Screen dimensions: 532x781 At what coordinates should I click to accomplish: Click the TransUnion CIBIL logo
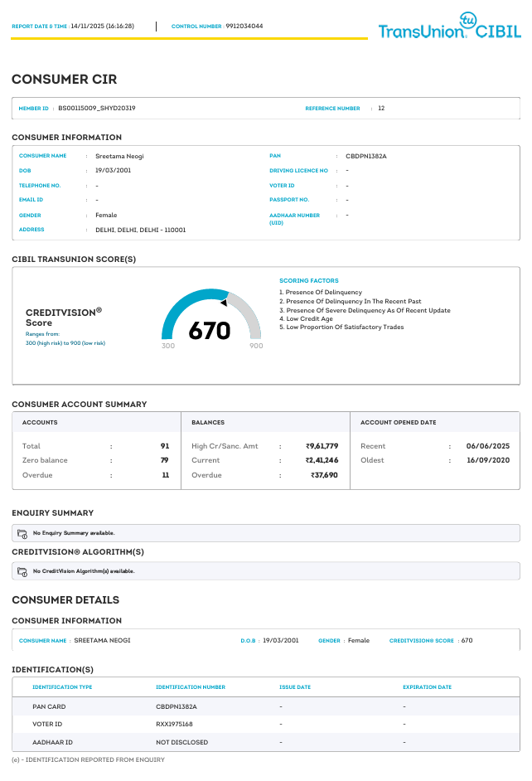450,27
